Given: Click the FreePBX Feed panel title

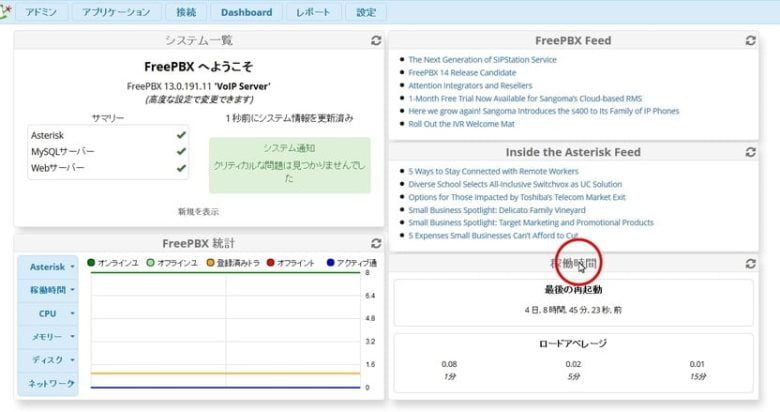Looking at the screenshot, I should pyautogui.click(x=573, y=41).
